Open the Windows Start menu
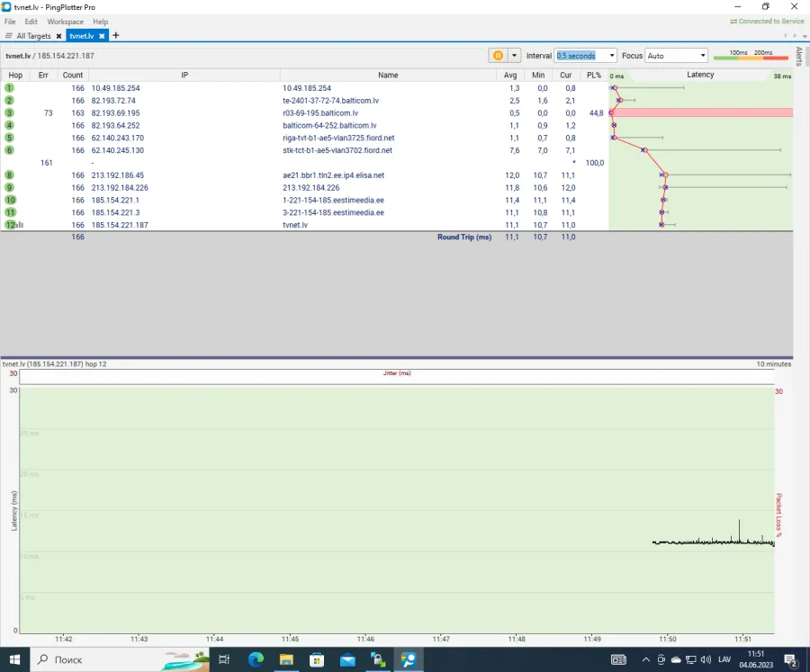Image resolution: width=810 pixels, height=672 pixels. (x=14, y=659)
